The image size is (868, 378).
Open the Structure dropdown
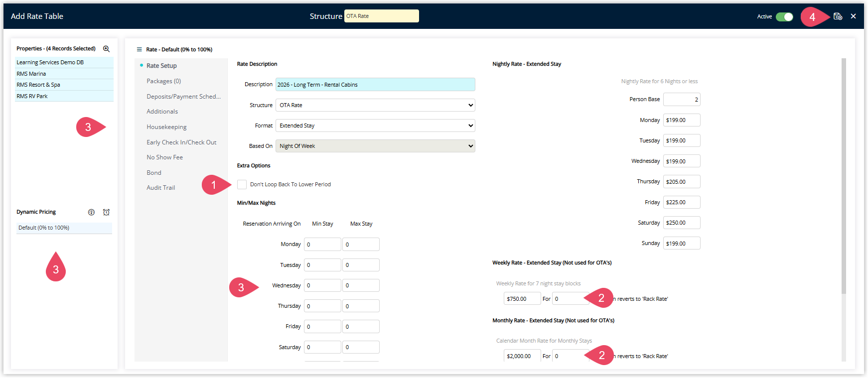click(375, 105)
